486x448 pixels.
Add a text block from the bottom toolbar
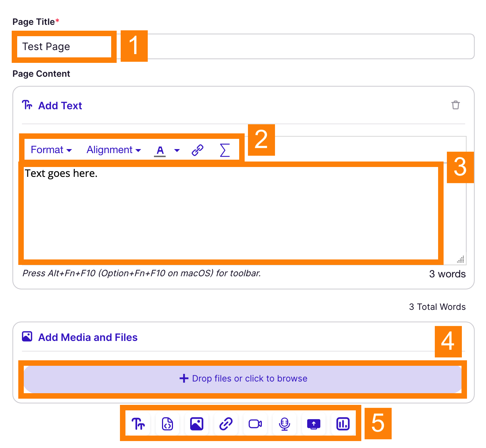tap(138, 424)
